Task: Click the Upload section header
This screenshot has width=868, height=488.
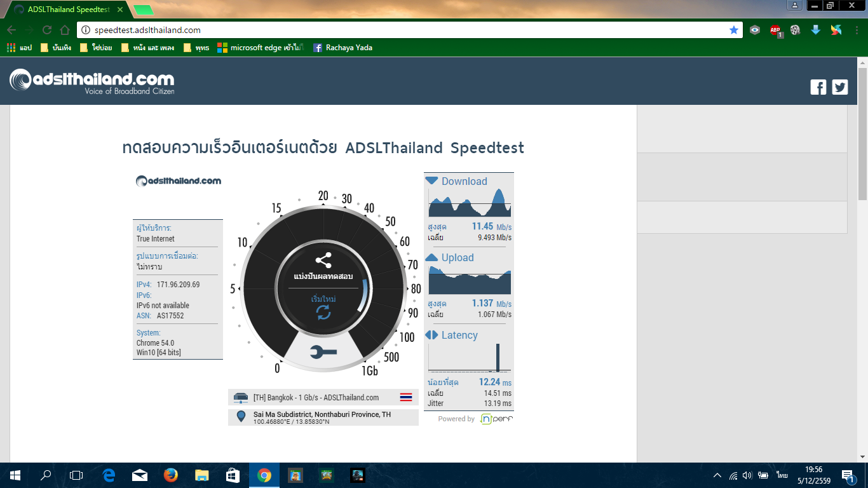Action: click(450, 257)
